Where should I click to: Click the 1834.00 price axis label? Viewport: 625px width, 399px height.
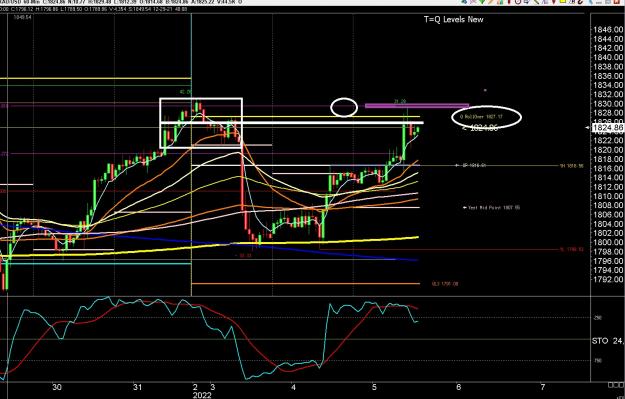[608, 85]
